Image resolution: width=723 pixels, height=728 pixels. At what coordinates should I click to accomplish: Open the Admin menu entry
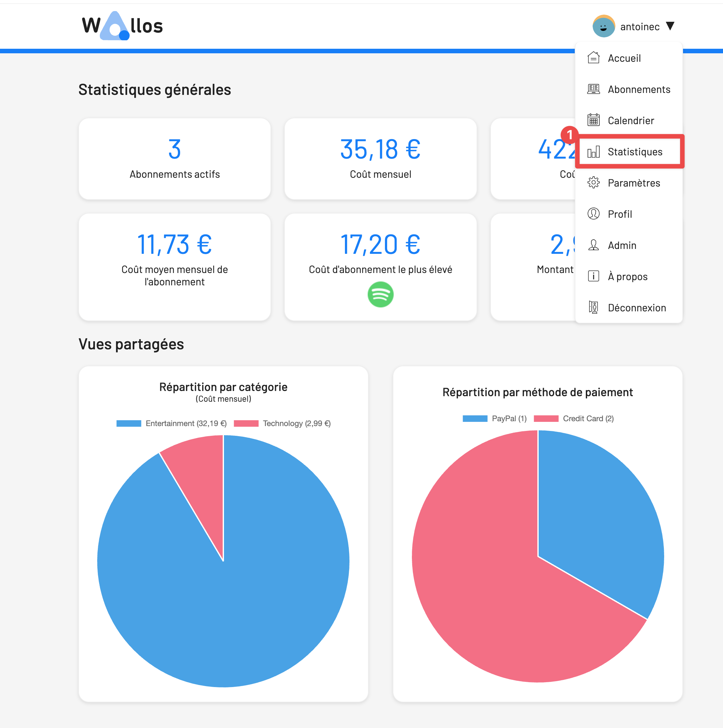point(622,245)
